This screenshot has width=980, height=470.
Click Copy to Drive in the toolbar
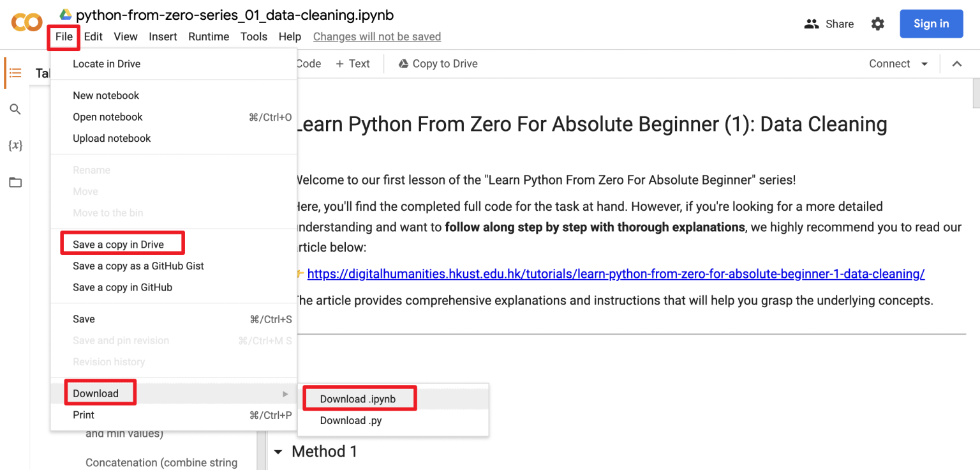coord(438,63)
